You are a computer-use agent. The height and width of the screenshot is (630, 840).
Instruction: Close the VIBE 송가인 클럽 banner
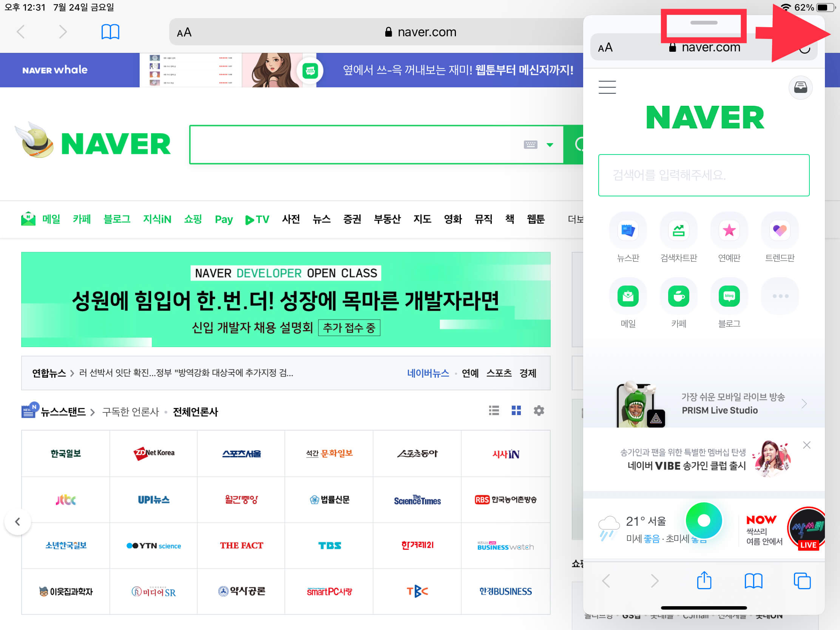pos(807,445)
